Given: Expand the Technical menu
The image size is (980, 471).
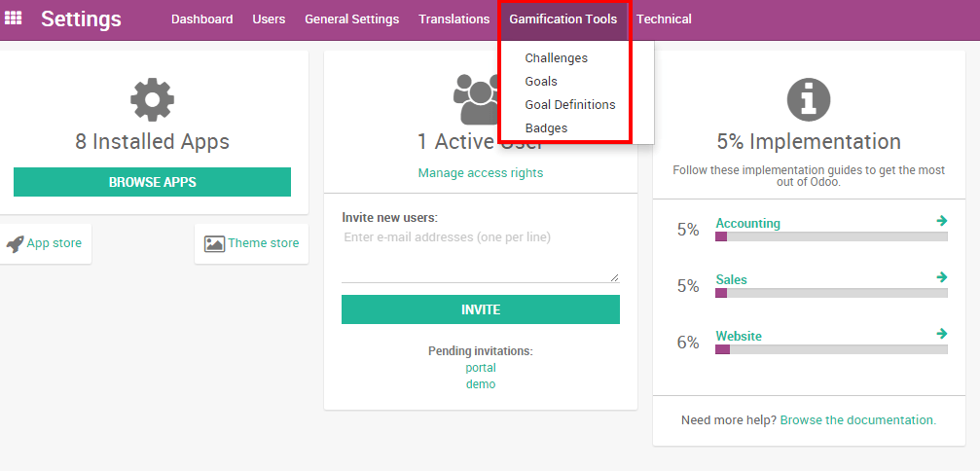Looking at the screenshot, I should coord(664,19).
